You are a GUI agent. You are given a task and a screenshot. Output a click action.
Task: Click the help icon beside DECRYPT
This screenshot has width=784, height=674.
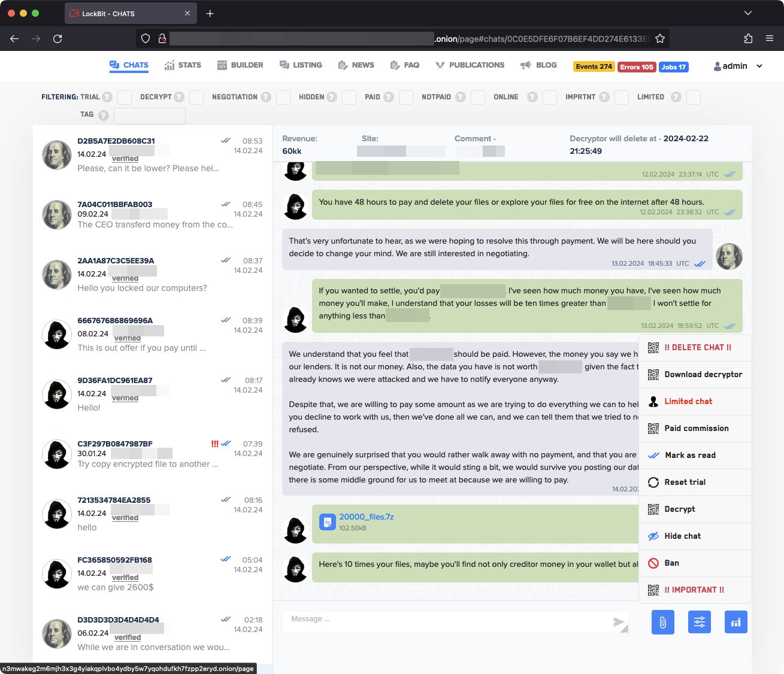178,97
